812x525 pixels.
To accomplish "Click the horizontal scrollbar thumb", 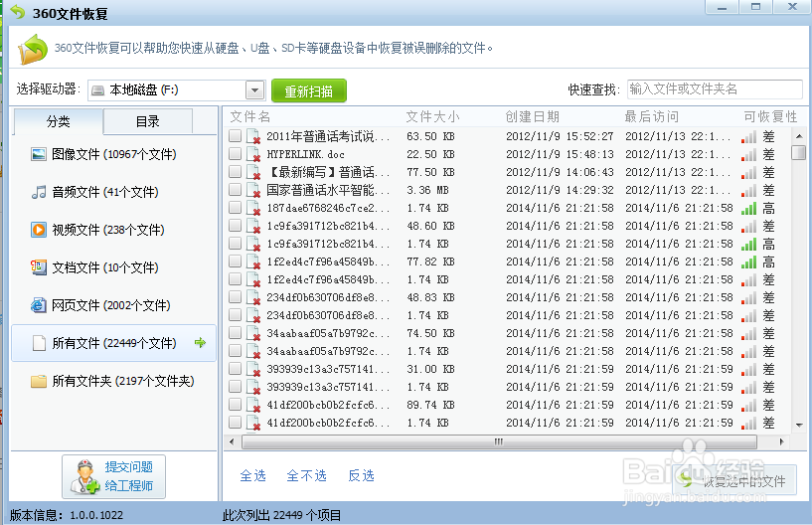I will click(x=499, y=442).
